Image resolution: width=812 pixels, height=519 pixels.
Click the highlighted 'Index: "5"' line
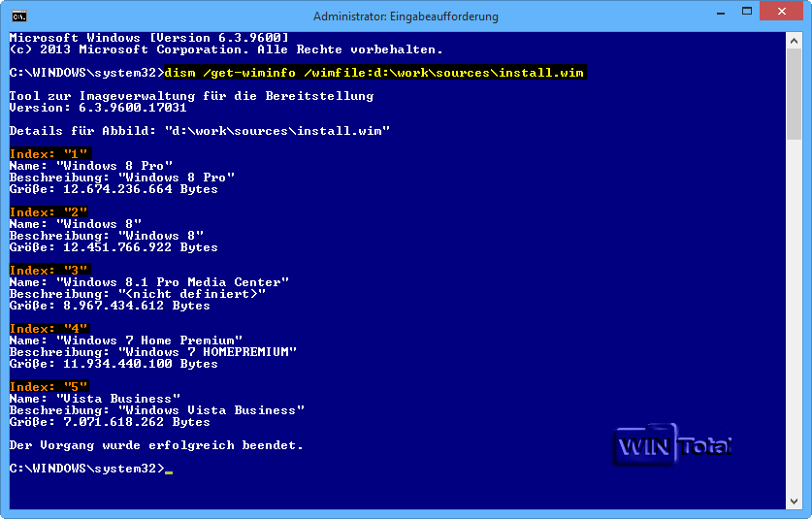click(49, 387)
